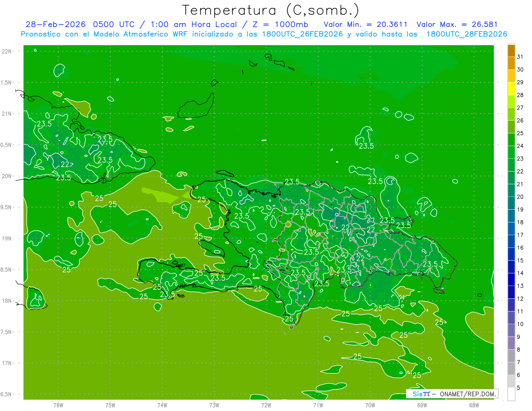This screenshot has width=532, height=411.
Task: Click the 68W longitude axis label
Action: pos(474,405)
